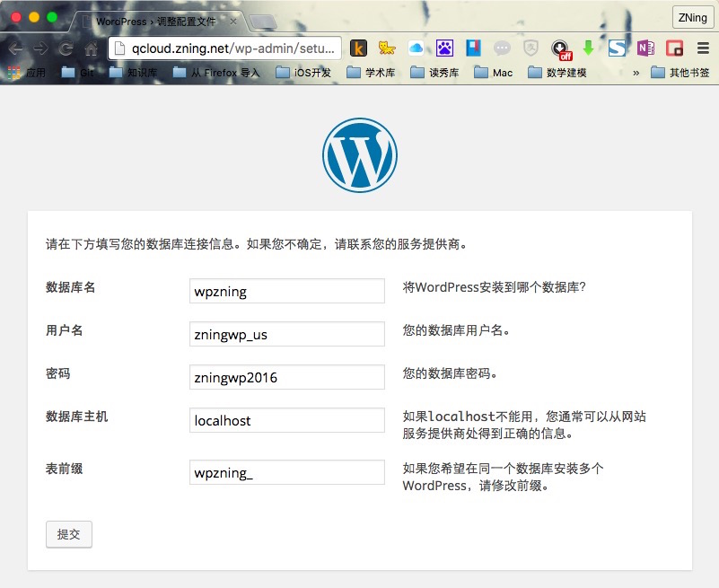Image resolution: width=719 pixels, height=588 pixels.
Task: Click the intro text 请在下方填写您的数据库连接信息
Action: point(256,244)
